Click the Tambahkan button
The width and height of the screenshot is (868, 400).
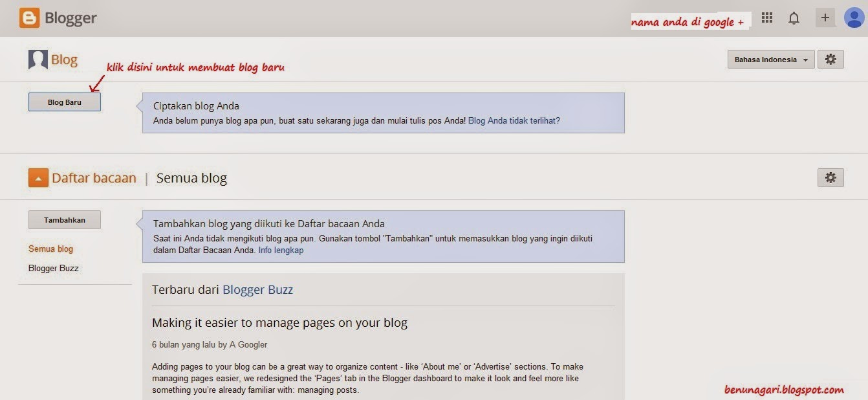point(65,220)
